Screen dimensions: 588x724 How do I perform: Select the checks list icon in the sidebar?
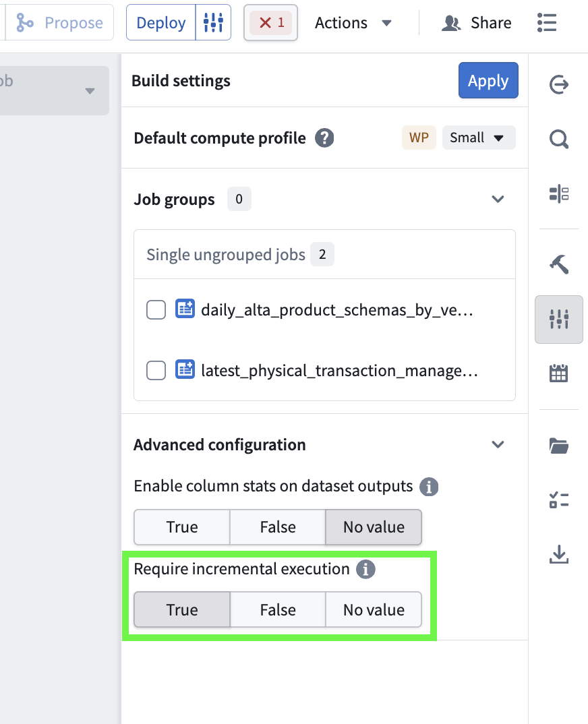point(558,500)
